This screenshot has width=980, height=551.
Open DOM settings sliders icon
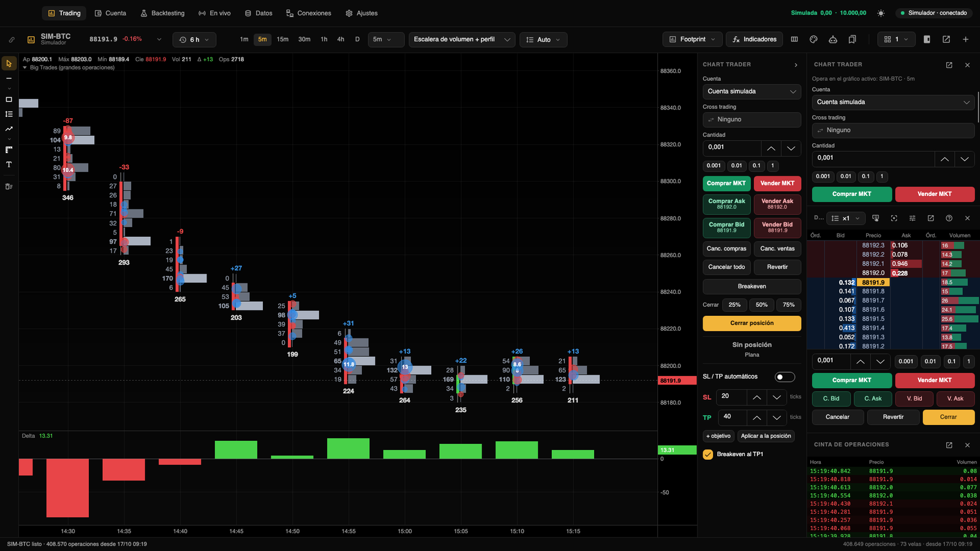[912, 218]
